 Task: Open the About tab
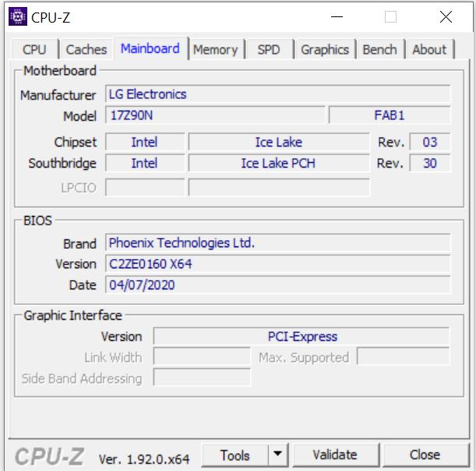point(429,49)
